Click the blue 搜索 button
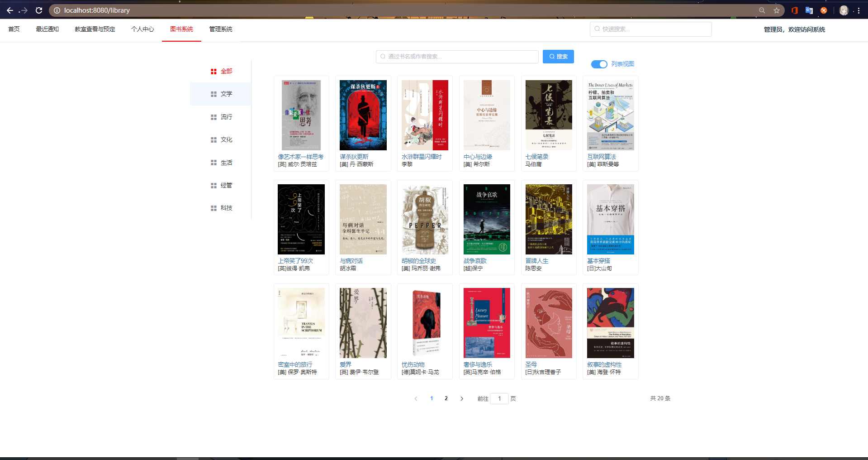Image resolution: width=868 pixels, height=460 pixels. [x=558, y=57]
